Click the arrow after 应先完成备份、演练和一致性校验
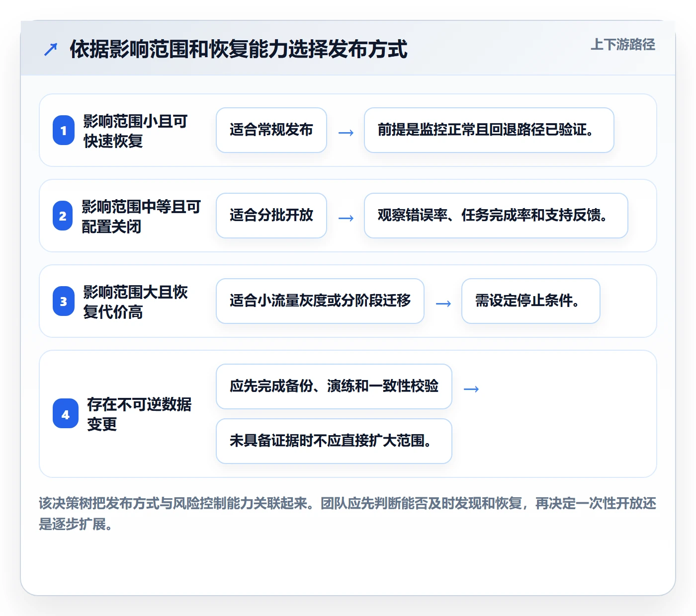The image size is (696, 616). point(471,389)
